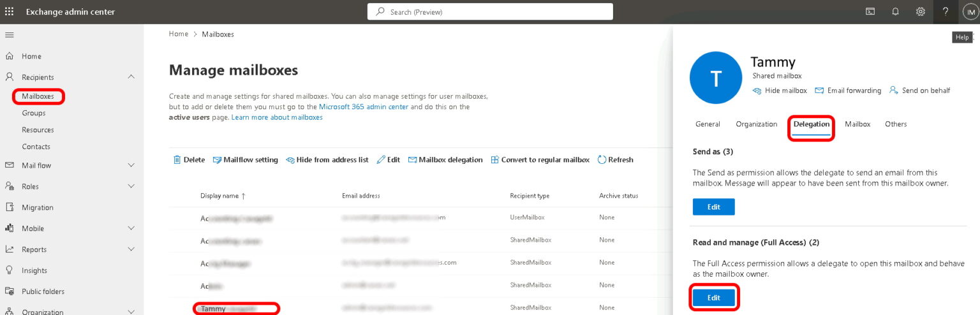Collapse the navigation hamburger menu
The image size is (980, 315).
(10, 34)
